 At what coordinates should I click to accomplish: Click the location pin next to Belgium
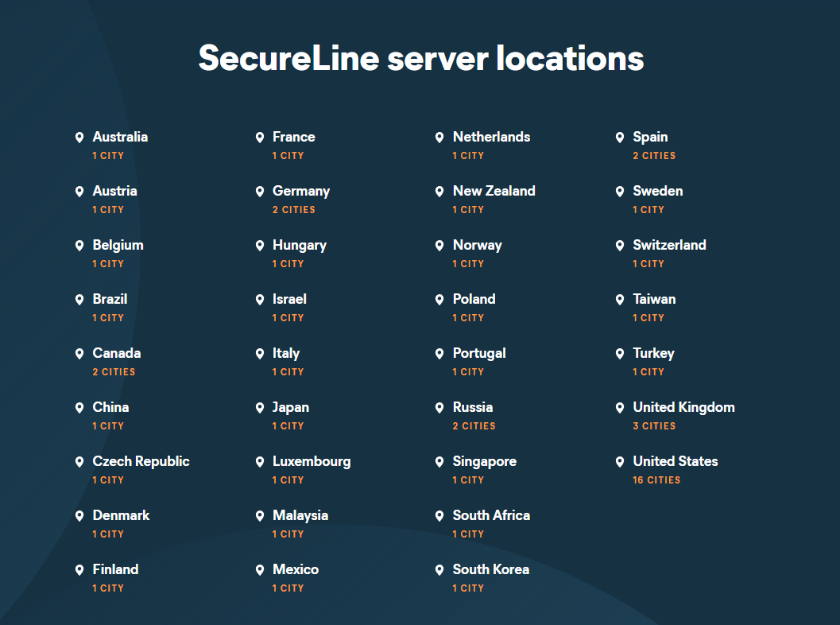79,246
